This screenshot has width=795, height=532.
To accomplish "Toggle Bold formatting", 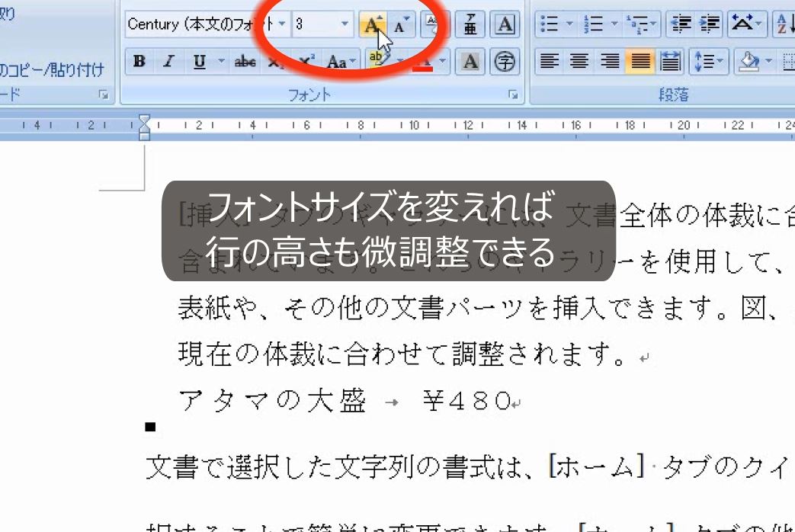I will tap(139, 62).
